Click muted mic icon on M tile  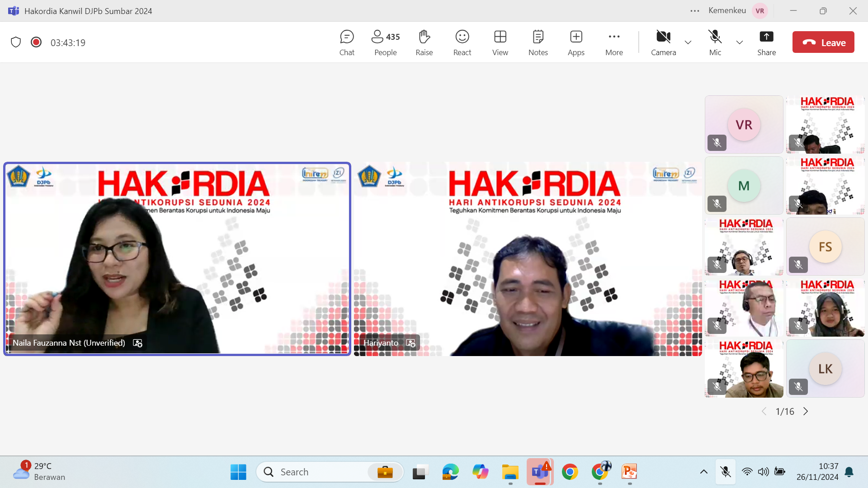pos(717,204)
